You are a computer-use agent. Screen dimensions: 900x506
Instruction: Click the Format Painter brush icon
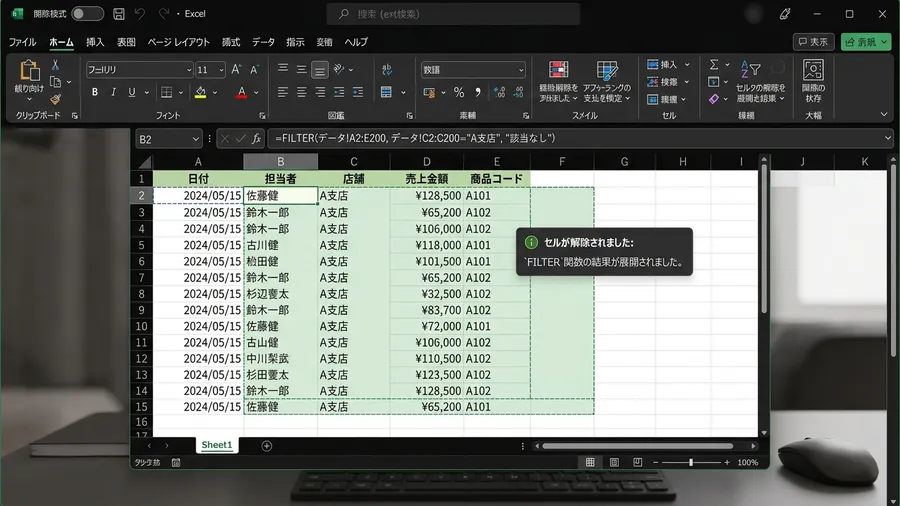(x=55, y=99)
